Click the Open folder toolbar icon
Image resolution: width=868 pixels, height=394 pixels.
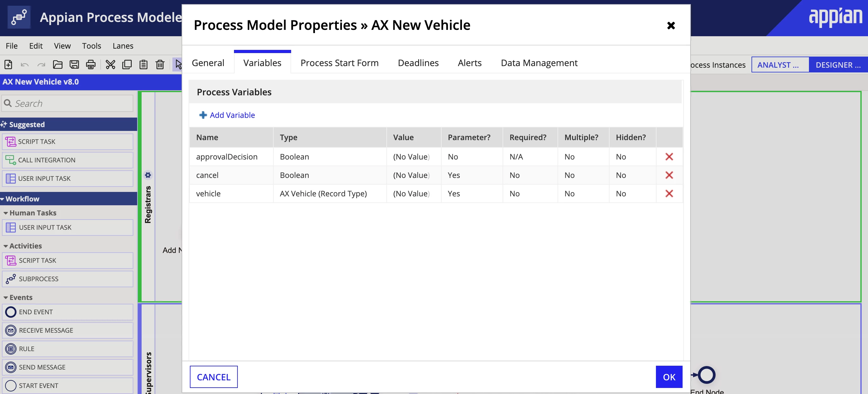pos(57,64)
